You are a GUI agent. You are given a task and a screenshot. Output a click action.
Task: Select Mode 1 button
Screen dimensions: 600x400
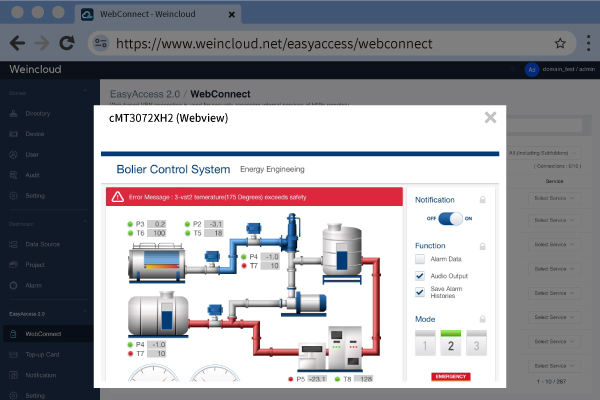pos(425,343)
